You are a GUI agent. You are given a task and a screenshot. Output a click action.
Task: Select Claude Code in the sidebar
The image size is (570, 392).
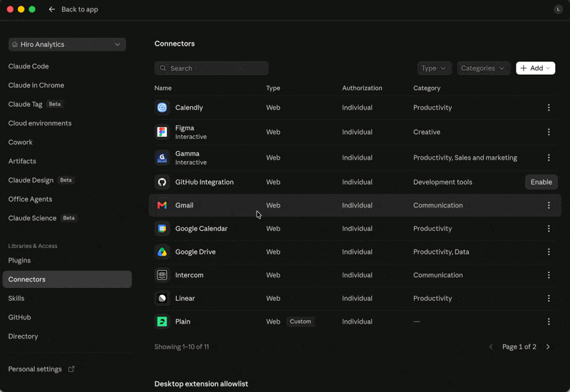[x=28, y=66]
